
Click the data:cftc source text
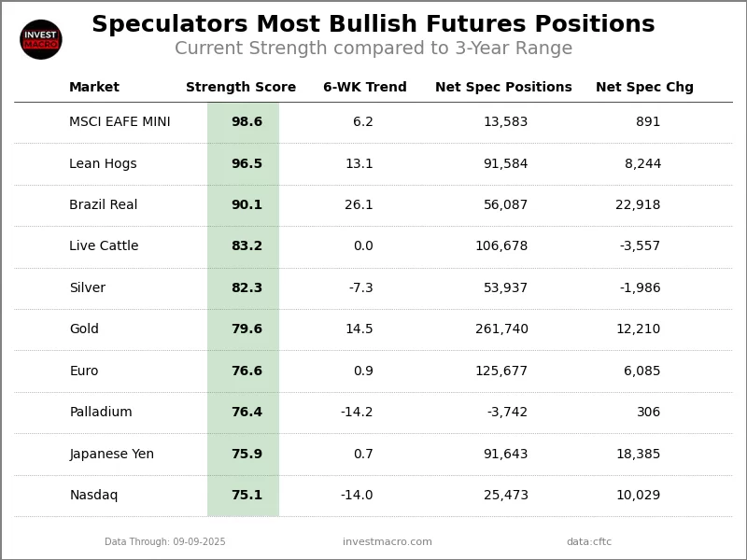pos(589,542)
